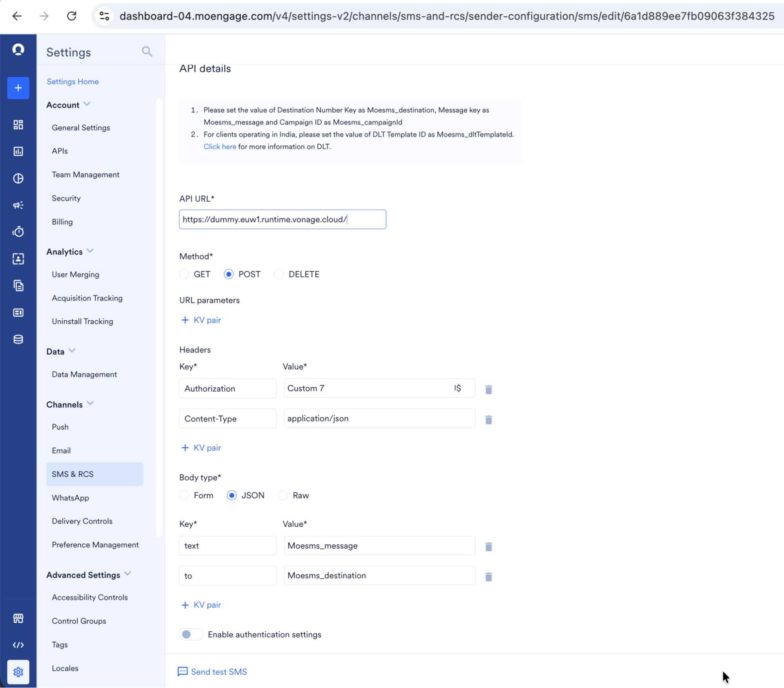Go to Settings Home link

pos(73,82)
